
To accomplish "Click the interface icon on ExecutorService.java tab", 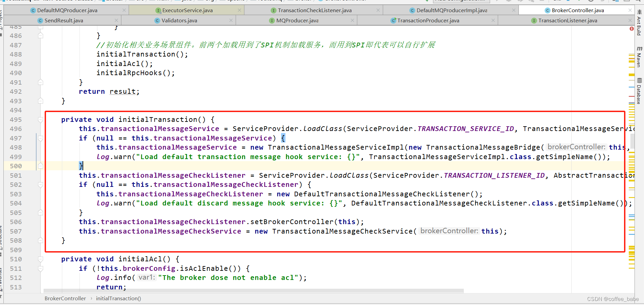I will [x=158, y=10].
